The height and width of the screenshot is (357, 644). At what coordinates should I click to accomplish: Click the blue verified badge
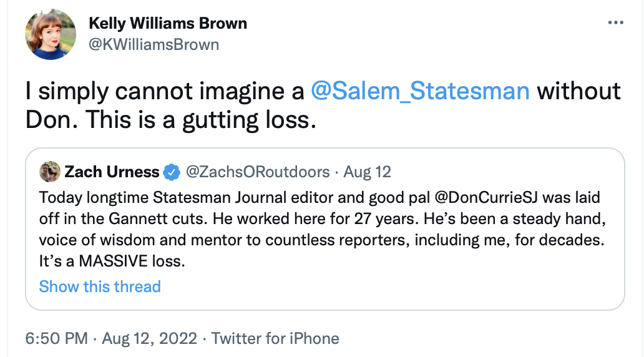[x=170, y=172]
